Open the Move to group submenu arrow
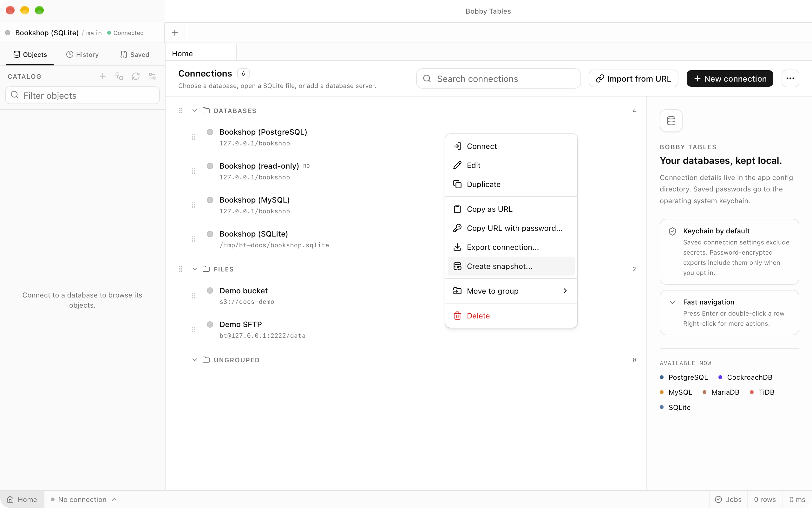 [565, 291]
